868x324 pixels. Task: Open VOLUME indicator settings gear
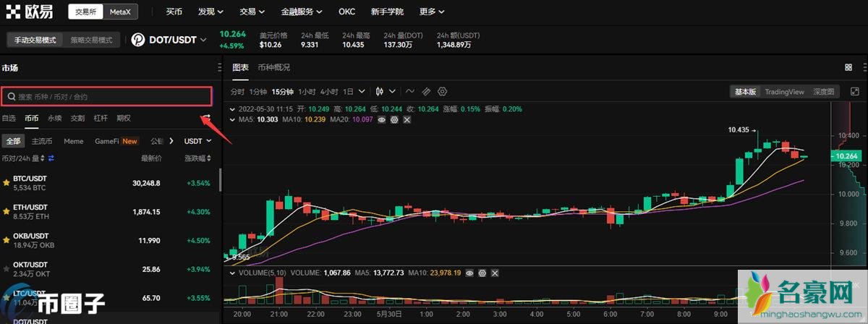[482, 273]
